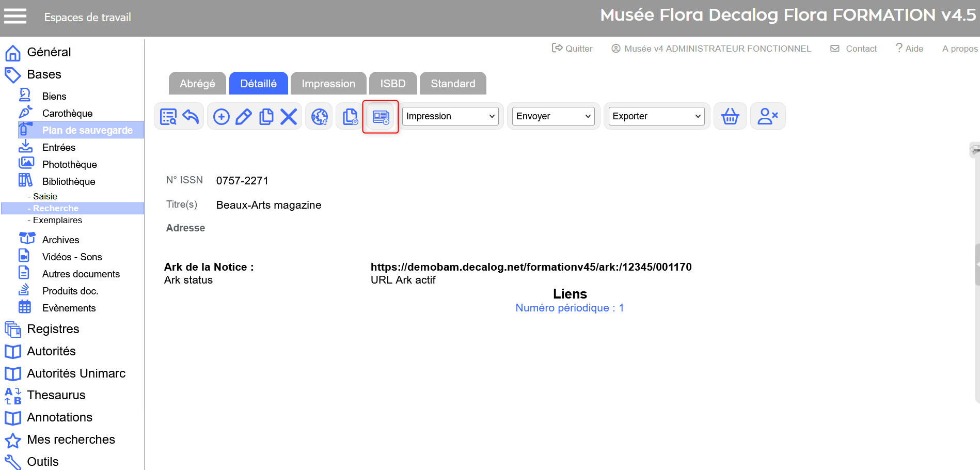Open Bibliothèque in the sidebar
The width and height of the screenshot is (980, 470).
[x=69, y=181]
